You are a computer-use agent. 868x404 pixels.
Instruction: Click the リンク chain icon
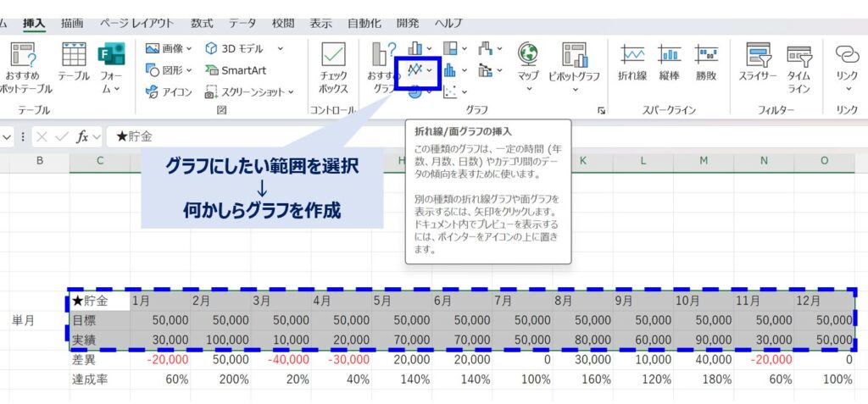coord(847,53)
